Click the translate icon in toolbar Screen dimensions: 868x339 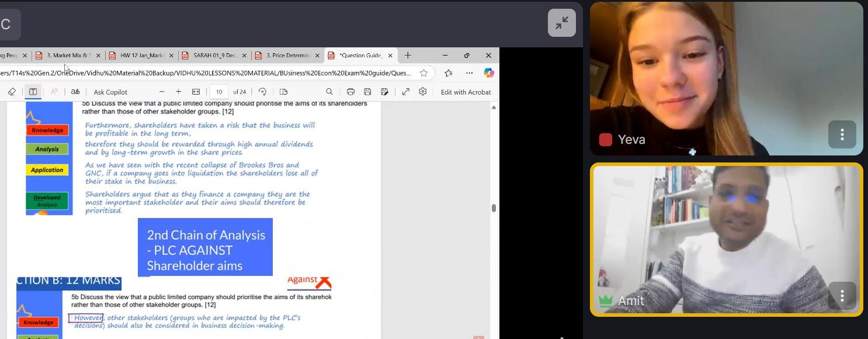coord(75,92)
